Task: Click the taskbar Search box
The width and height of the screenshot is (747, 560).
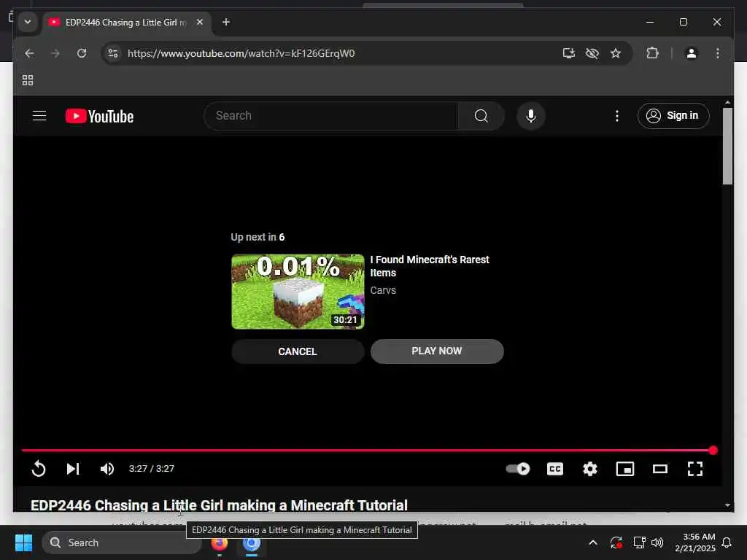Action: [122, 542]
